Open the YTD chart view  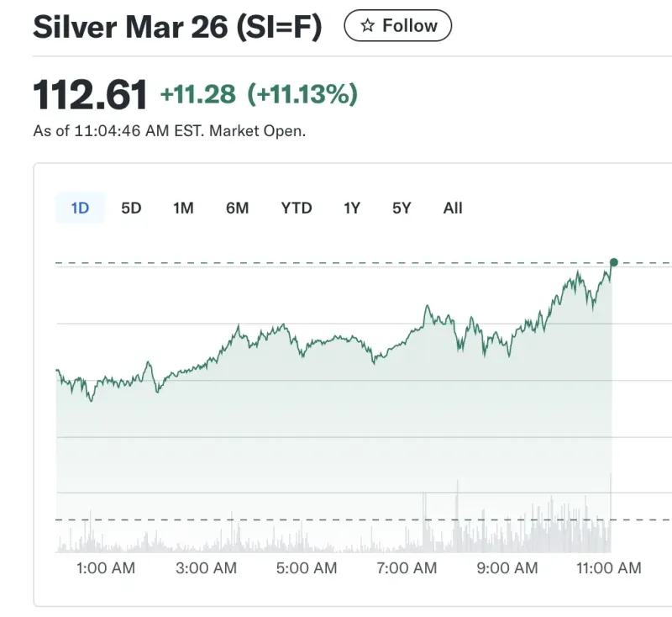coord(296,208)
